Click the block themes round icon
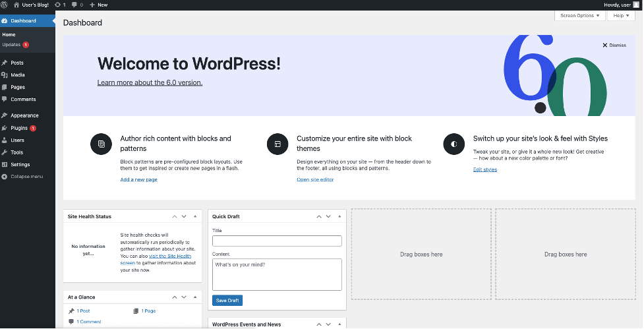Viewport: 644px width, 329px height. point(278,144)
